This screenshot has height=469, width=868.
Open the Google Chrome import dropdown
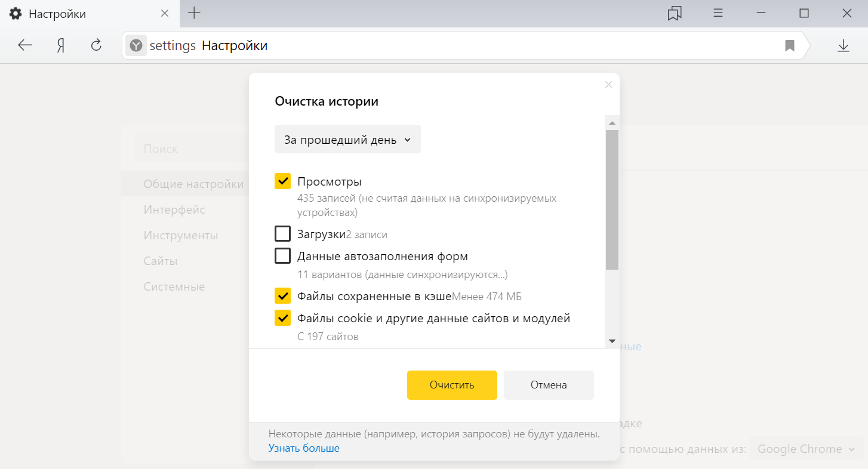click(x=806, y=449)
